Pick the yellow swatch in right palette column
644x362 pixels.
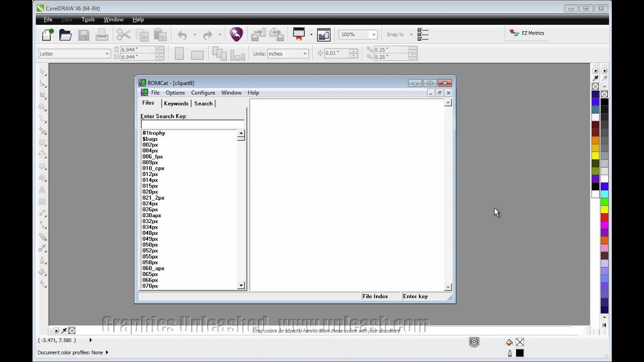[604, 209]
